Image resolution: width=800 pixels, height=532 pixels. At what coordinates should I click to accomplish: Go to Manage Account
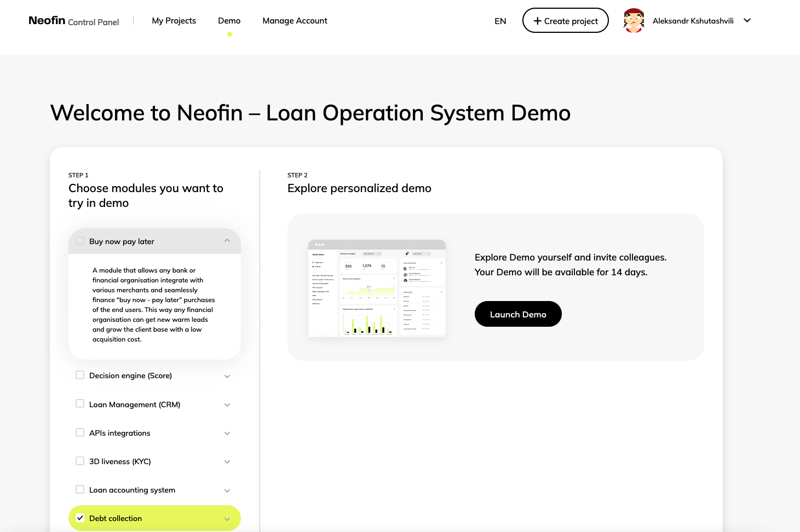[x=295, y=21]
